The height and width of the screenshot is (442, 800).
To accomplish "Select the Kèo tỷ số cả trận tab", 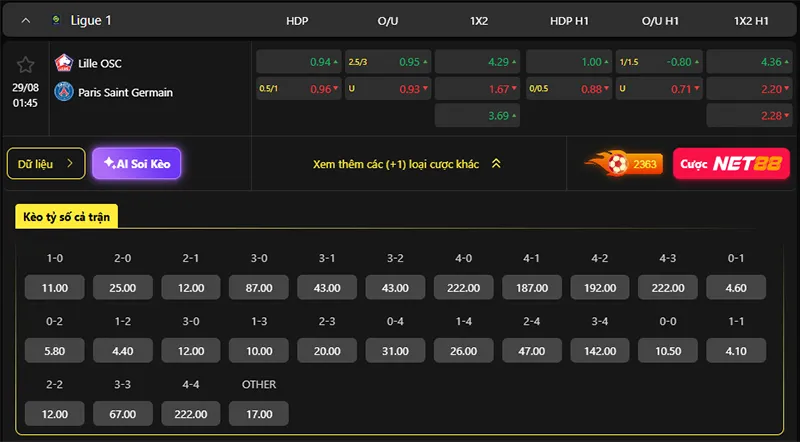I will coord(66,216).
